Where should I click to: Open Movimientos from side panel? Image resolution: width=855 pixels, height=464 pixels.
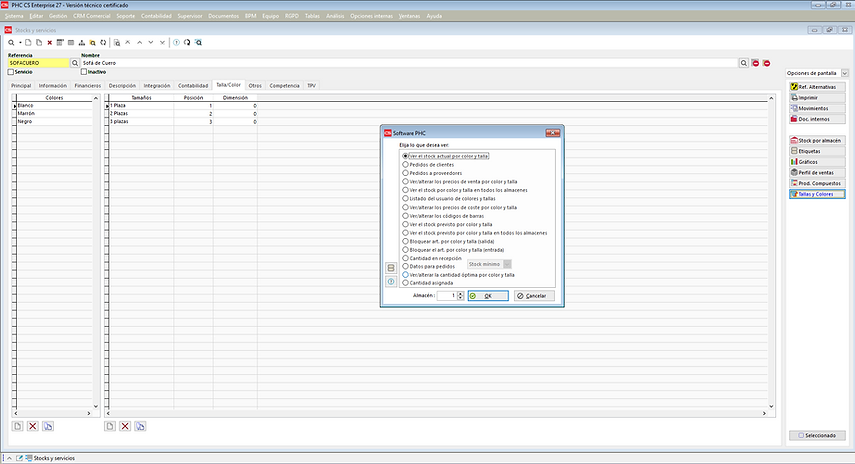817,108
